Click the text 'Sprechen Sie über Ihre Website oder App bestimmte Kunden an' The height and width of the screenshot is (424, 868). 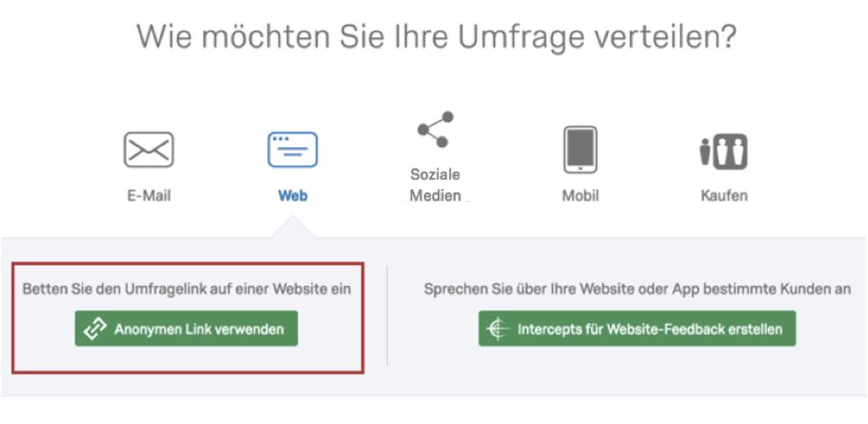tap(638, 289)
